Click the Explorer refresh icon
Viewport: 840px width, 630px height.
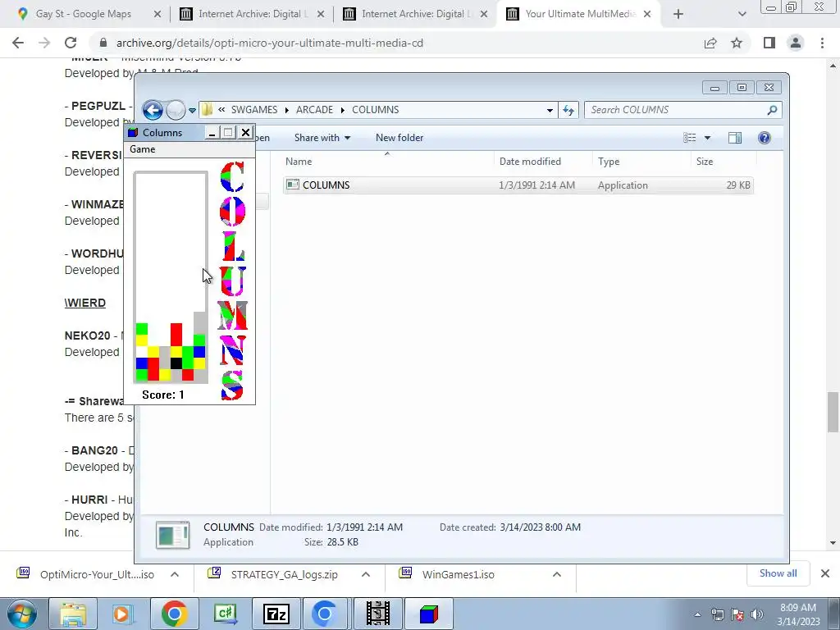click(568, 111)
